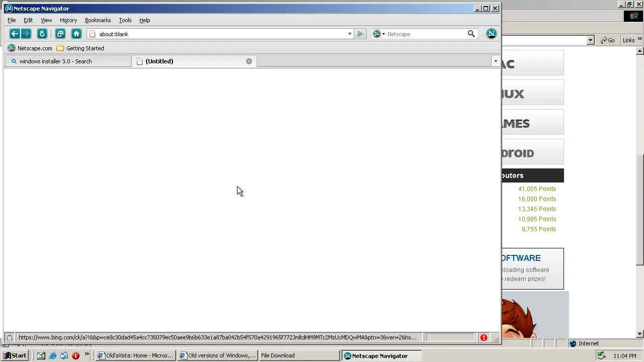Switch to Old'aVista: Home taskbar button
The height and width of the screenshot is (362, 644).
pos(135,355)
